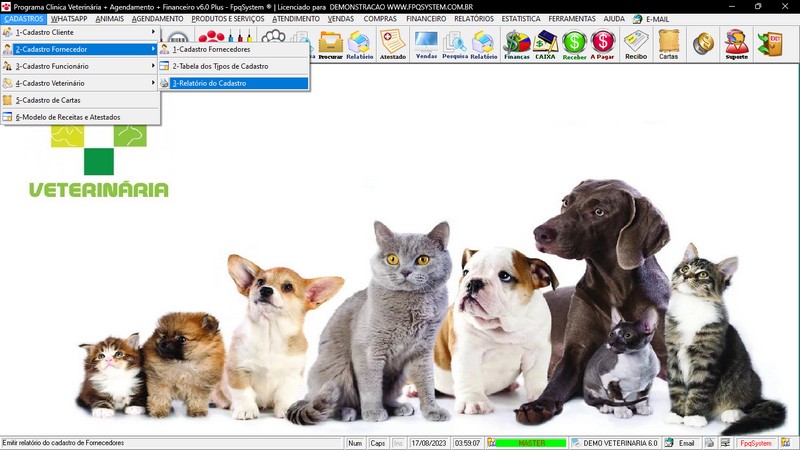The height and width of the screenshot is (450, 800).
Task: Open the AGENDAMENTO menu
Action: click(157, 19)
